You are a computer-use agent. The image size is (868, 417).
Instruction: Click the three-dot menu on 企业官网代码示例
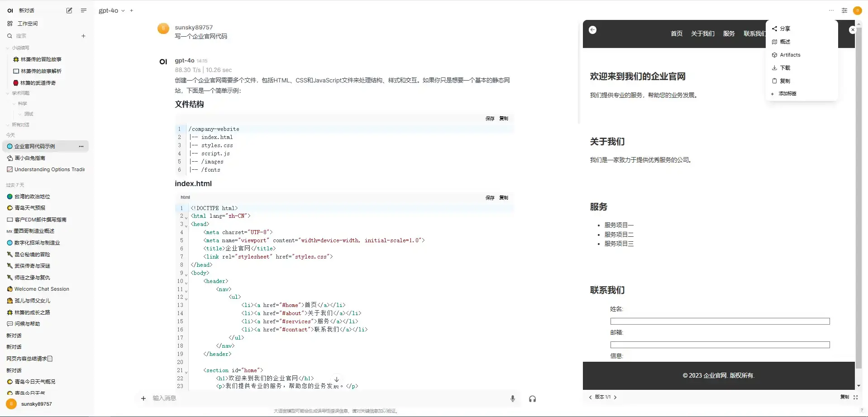pos(81,146)
